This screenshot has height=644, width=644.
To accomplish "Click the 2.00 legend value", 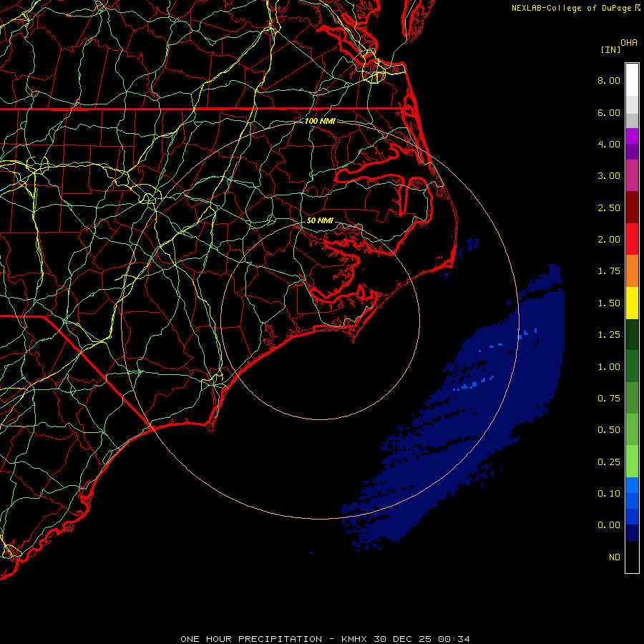I will [x=609, y=240].
